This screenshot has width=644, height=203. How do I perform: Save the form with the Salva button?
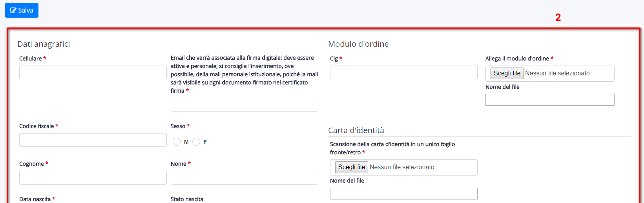click(x=22, y=10)
